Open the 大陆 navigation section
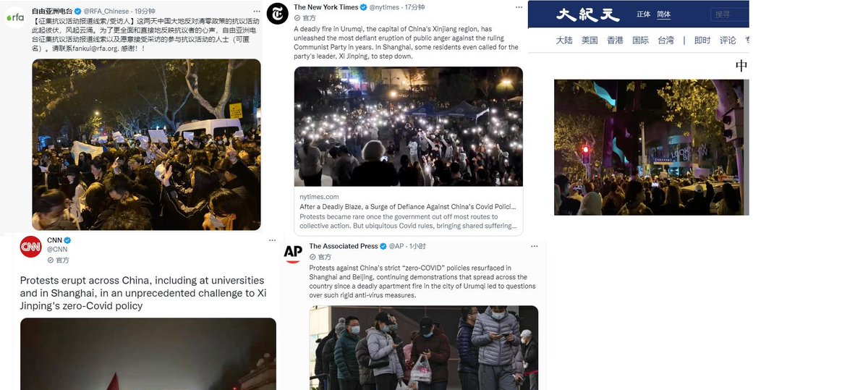 click(564, 41)
